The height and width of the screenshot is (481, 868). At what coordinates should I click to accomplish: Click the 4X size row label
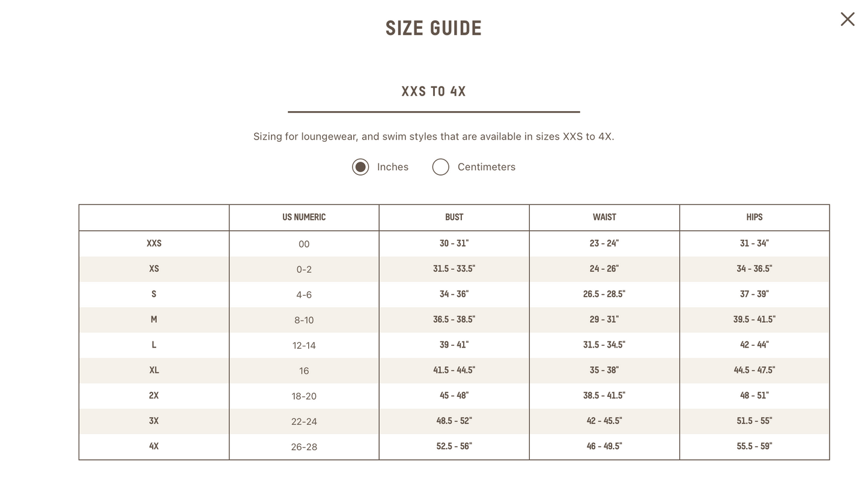click(154, 446)
